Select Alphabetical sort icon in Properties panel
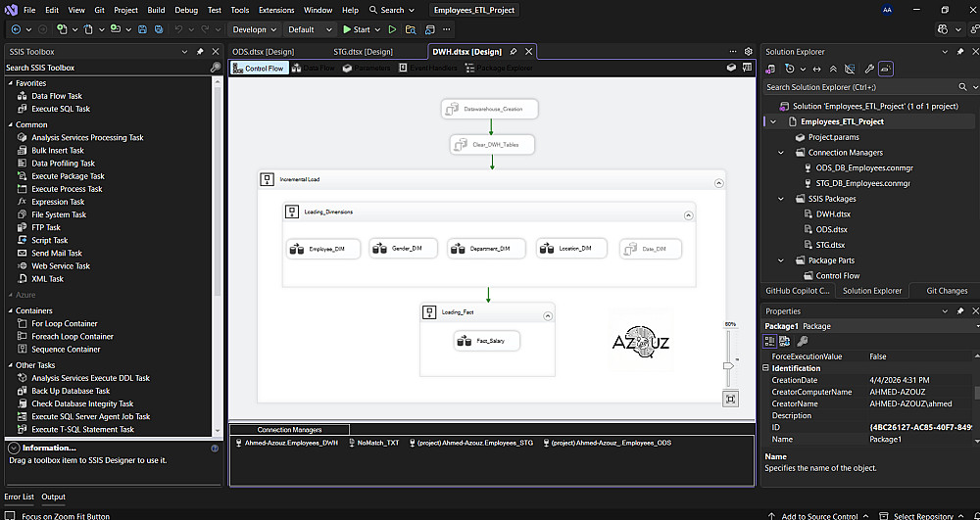980x520 pixels. [785, 341]
